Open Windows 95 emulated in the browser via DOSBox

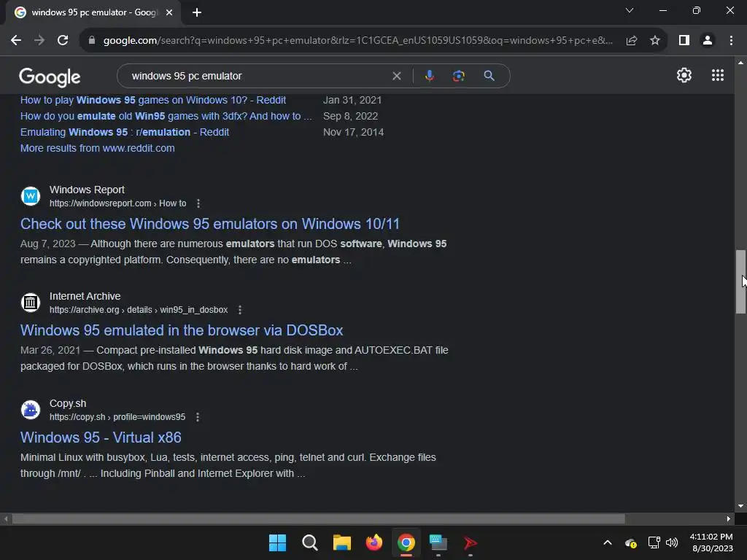point(182,330)
